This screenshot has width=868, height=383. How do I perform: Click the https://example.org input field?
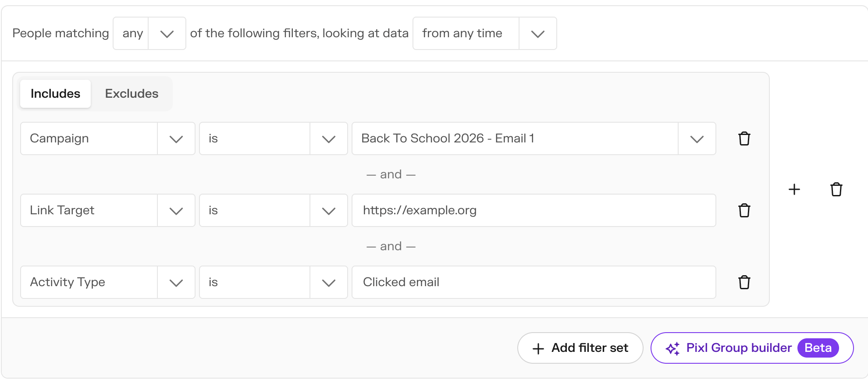[x=534, y=210]
